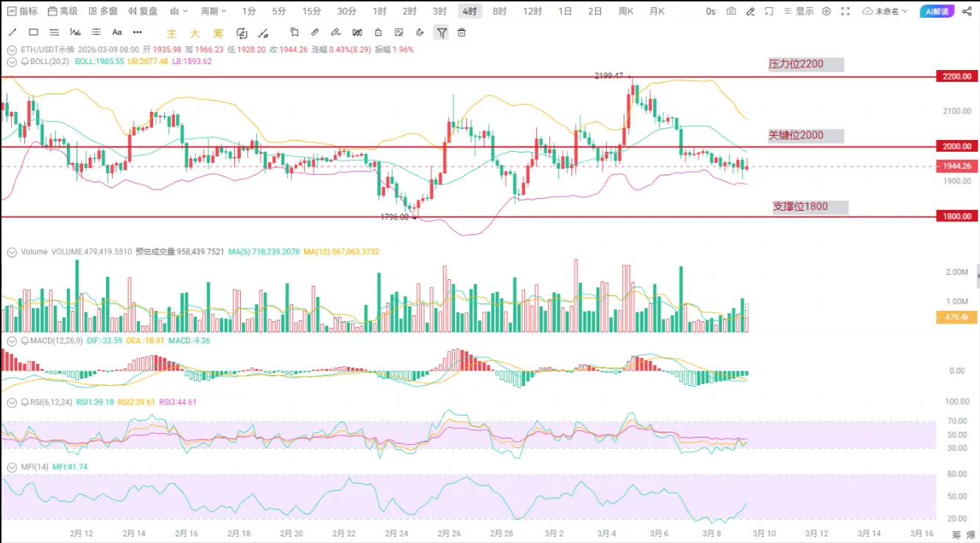Select the 1时 timeframe
This screenshot has height=543, width=980.
pos(379,11)
